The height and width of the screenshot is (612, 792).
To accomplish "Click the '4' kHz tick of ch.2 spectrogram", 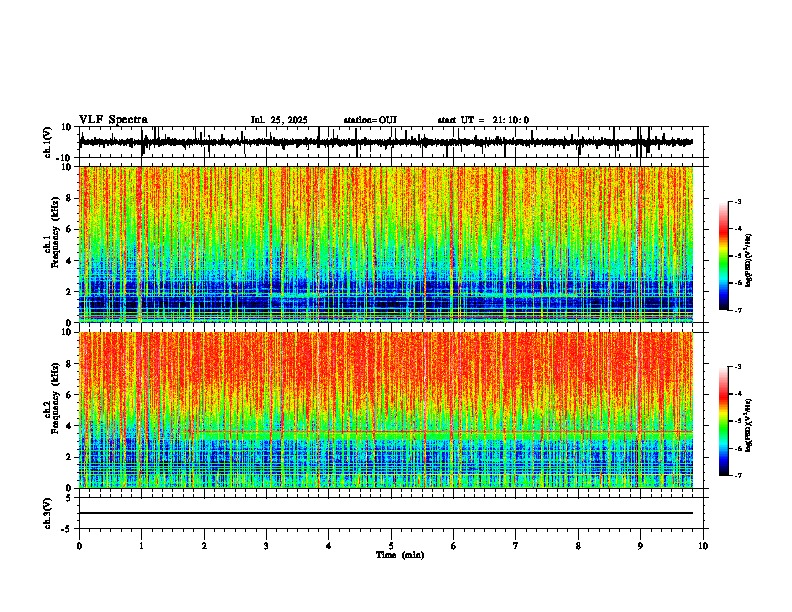I will (70, 426).
